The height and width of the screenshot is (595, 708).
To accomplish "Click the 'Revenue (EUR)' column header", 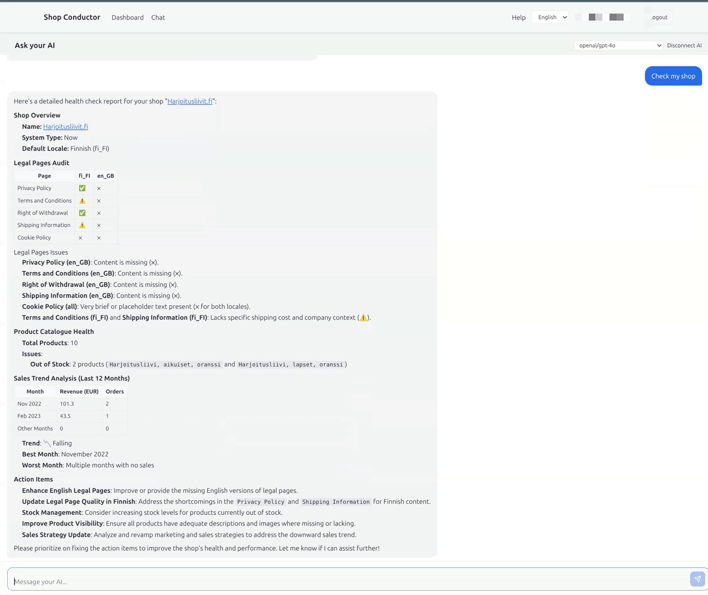I will coord(79,391).
